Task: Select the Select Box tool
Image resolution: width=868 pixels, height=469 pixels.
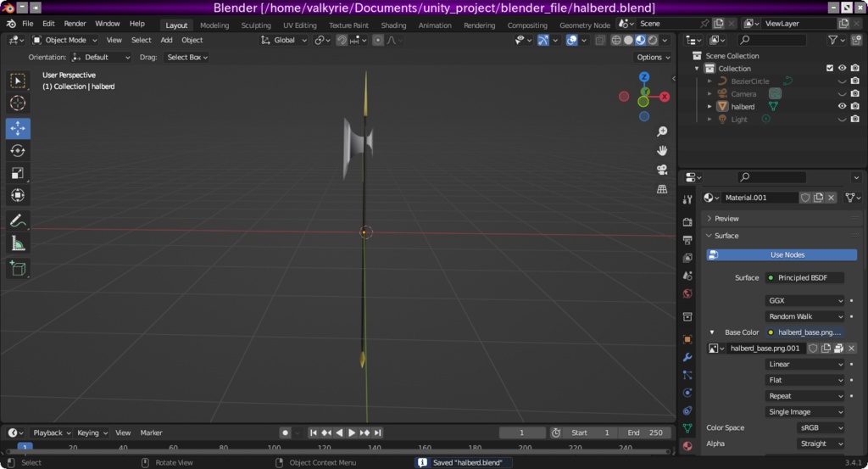Action: click(18, 81)
